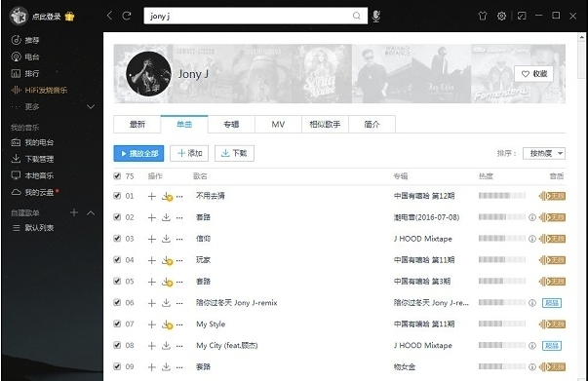Uncheck song 07 checkbox
Image resolution: width=588 pixels, height=381 pixels.
pos(117,324)
